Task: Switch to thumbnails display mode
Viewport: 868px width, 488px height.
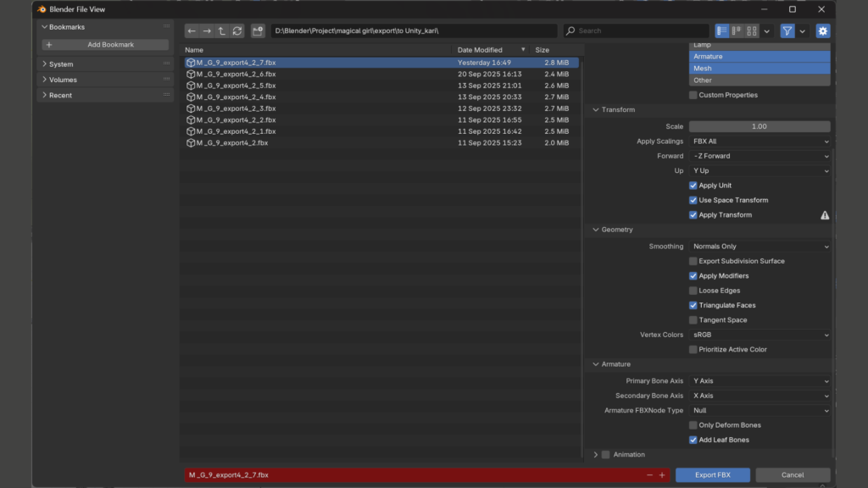Action: (752, 30)
